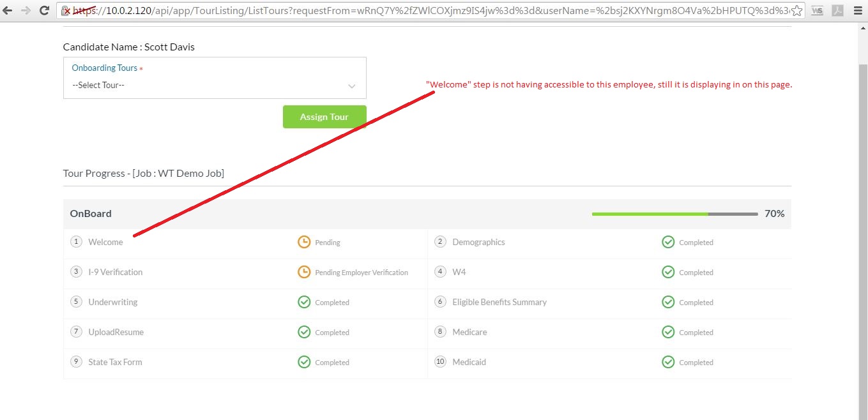Bookmark this page with star icon

[x=796, y=10]
